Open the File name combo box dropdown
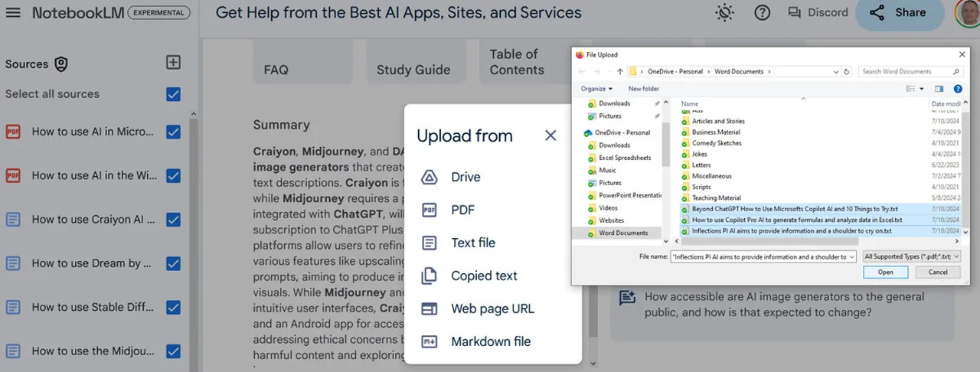 pyautogui.click(x=851, y=257)
